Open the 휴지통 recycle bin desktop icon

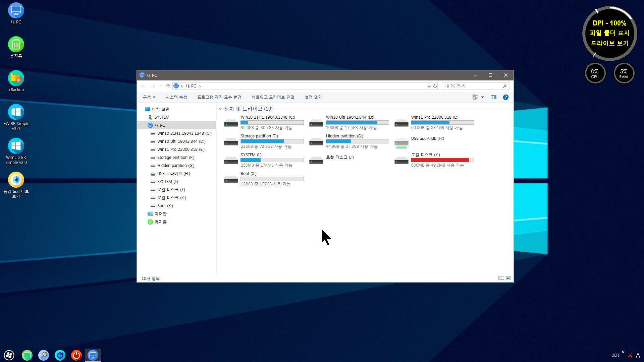(16, 47)
